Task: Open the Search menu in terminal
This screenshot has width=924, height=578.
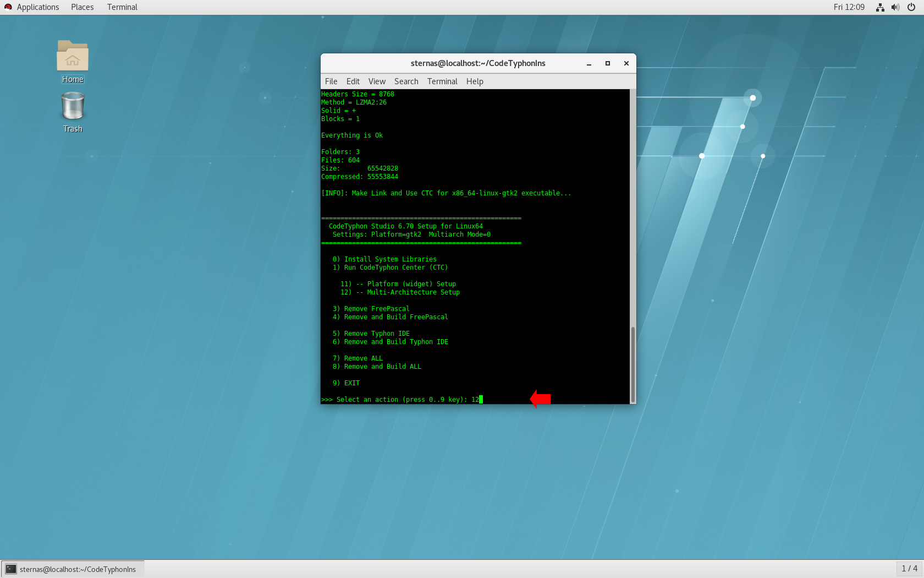Action: [406, 81]
